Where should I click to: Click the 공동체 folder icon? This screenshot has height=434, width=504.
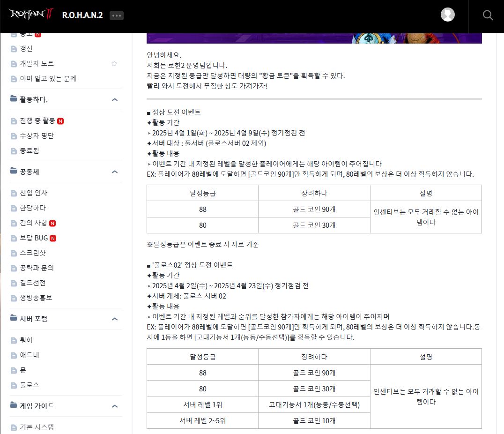14,172
